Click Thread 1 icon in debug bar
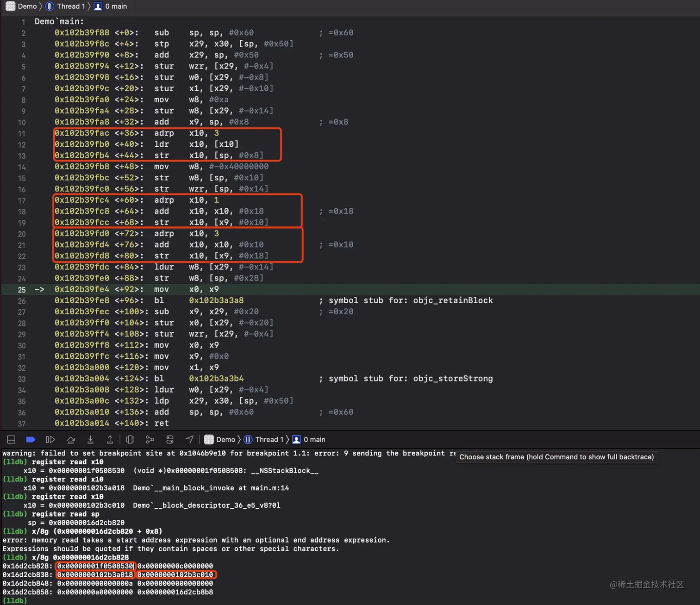The image size is (700, 605). pyautogui.click(x=248, y=439)
